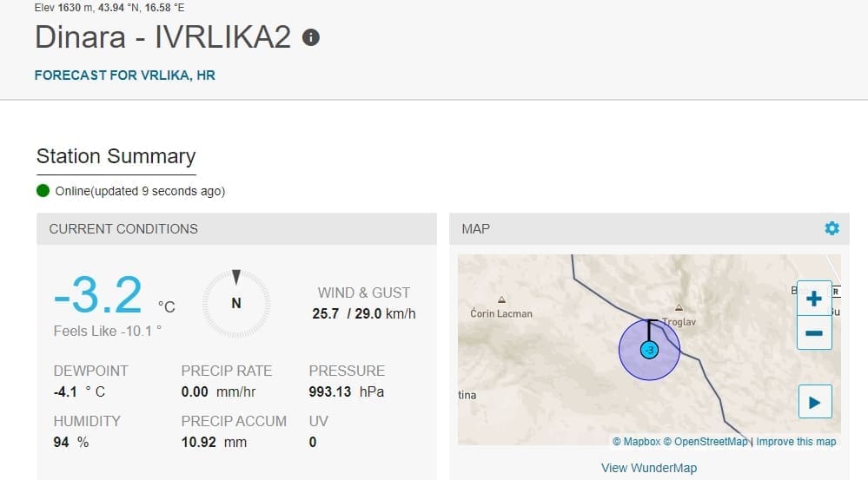Select the MAP panel header
The height and width of the screenshot is (480, 868).
[x=476, y=229]
